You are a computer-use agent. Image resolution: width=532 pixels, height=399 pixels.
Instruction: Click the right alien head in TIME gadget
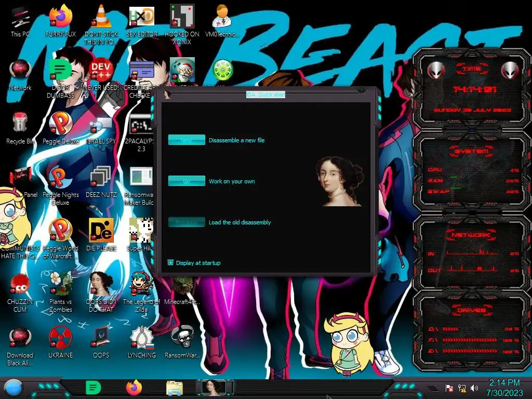510,71
